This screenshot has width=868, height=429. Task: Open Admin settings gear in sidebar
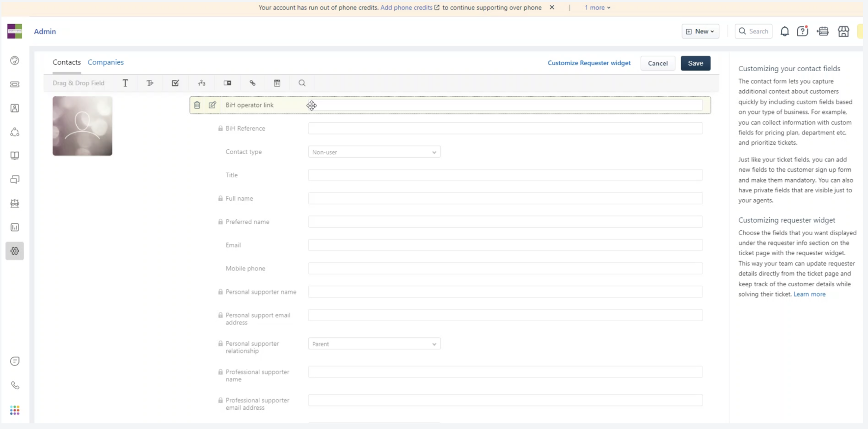(15, 251)
